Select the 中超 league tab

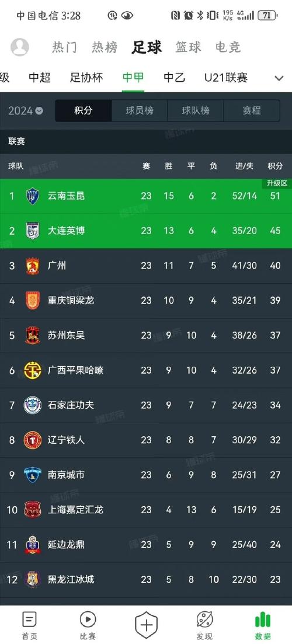coord(40,78)
